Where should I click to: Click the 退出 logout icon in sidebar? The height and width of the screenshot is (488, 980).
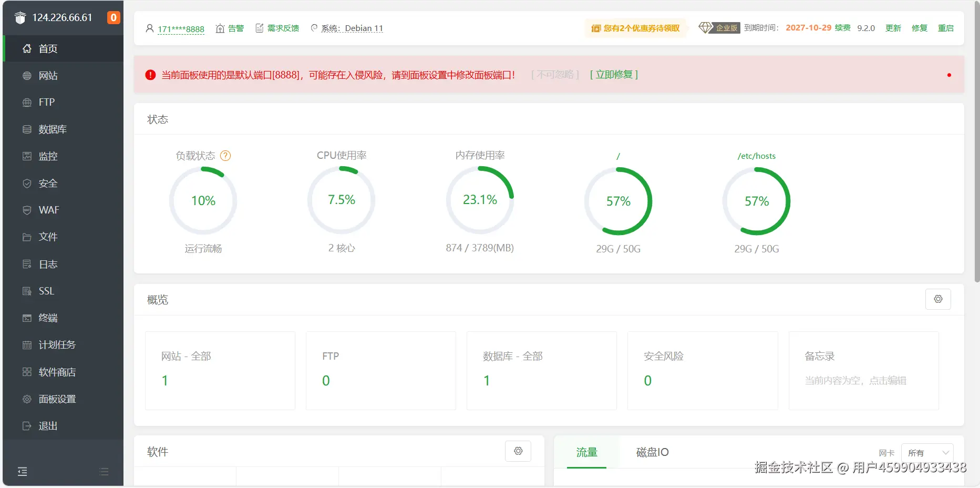coord(27,426)
